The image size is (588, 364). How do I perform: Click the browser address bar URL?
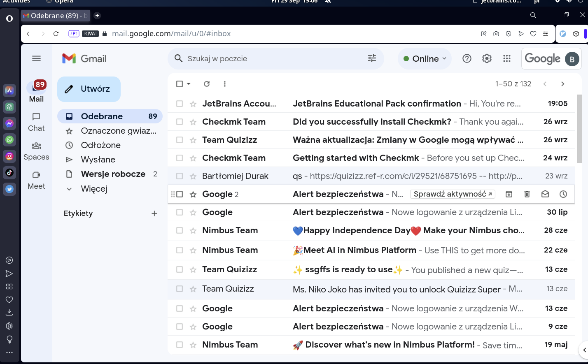coord(171,34)
